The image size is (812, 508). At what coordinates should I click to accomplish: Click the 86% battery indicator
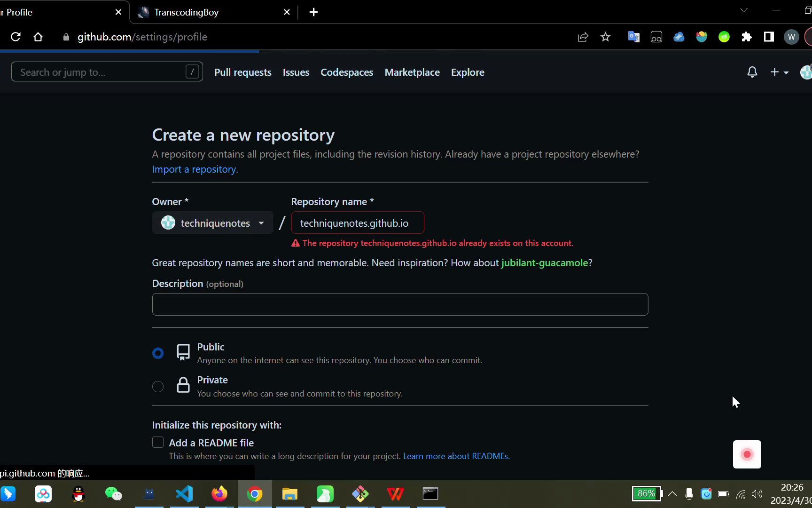(x=647, y=494)
